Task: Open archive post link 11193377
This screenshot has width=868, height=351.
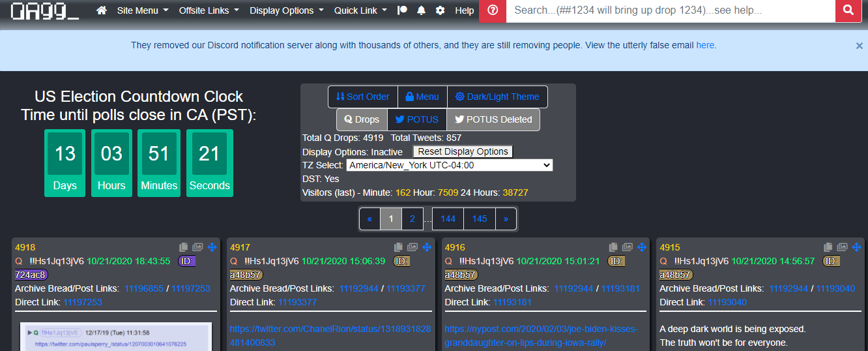Action: pos(406,288)
